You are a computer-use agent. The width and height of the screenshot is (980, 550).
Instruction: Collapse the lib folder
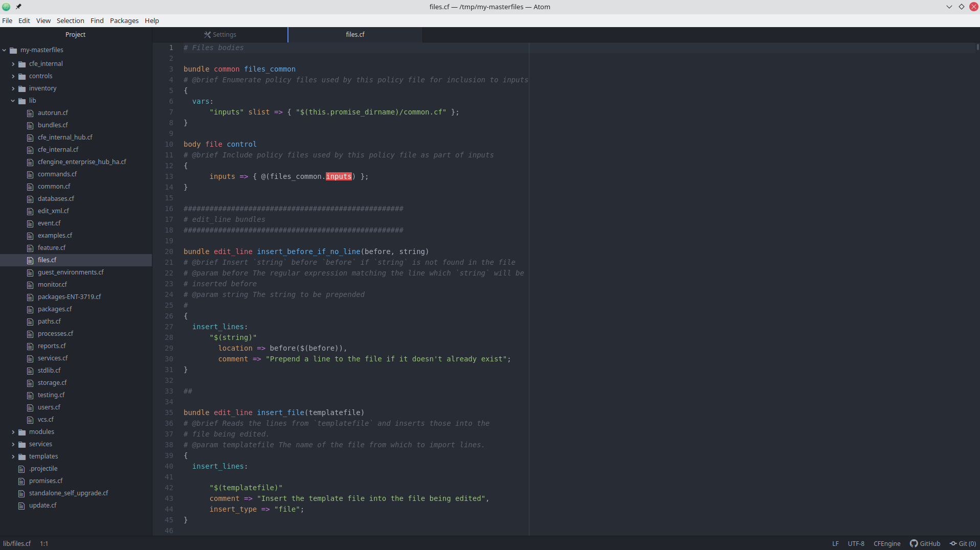(x=13, y=101)
